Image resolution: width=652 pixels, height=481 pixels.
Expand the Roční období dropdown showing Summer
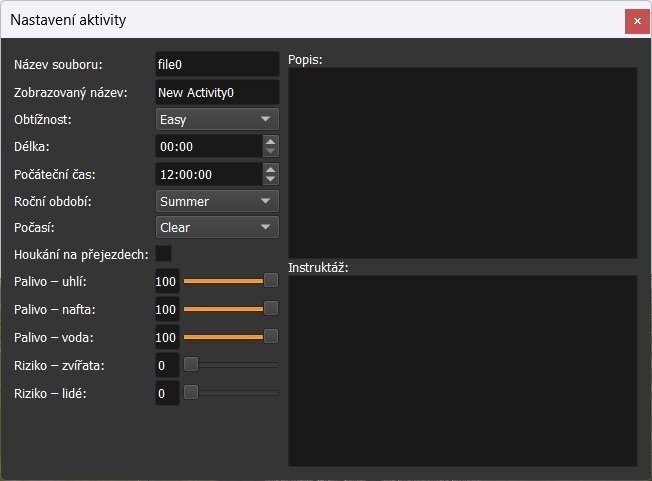217,201
